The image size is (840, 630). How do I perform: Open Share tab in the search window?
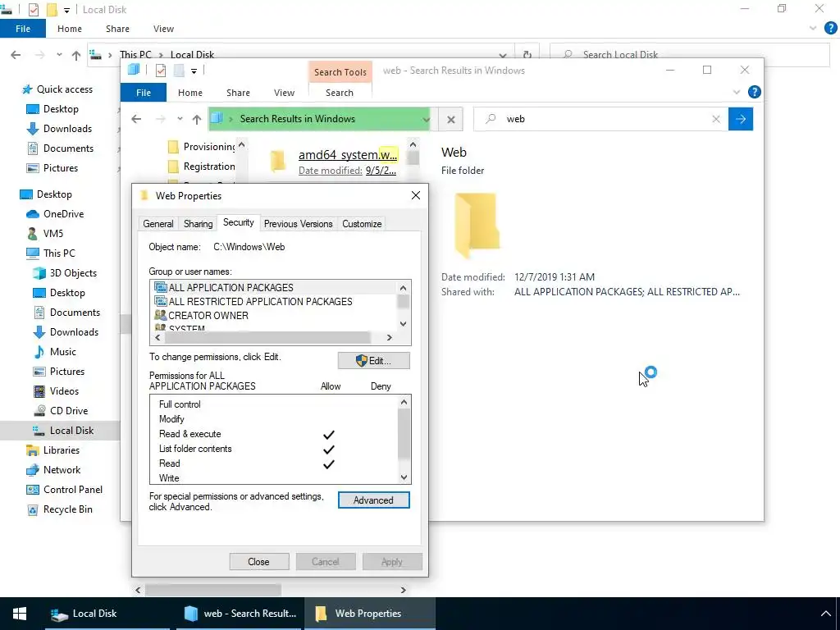239,93
